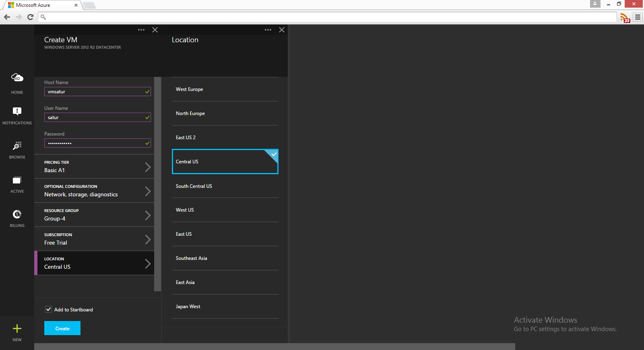Select West Europe location

click(x=225, y=89)
